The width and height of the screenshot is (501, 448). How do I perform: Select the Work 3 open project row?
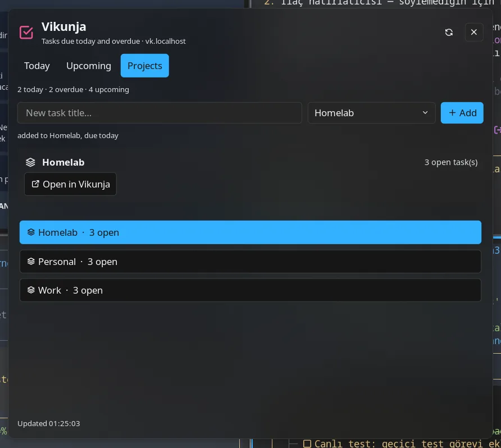pyautogui.click(x=250, y=290)
